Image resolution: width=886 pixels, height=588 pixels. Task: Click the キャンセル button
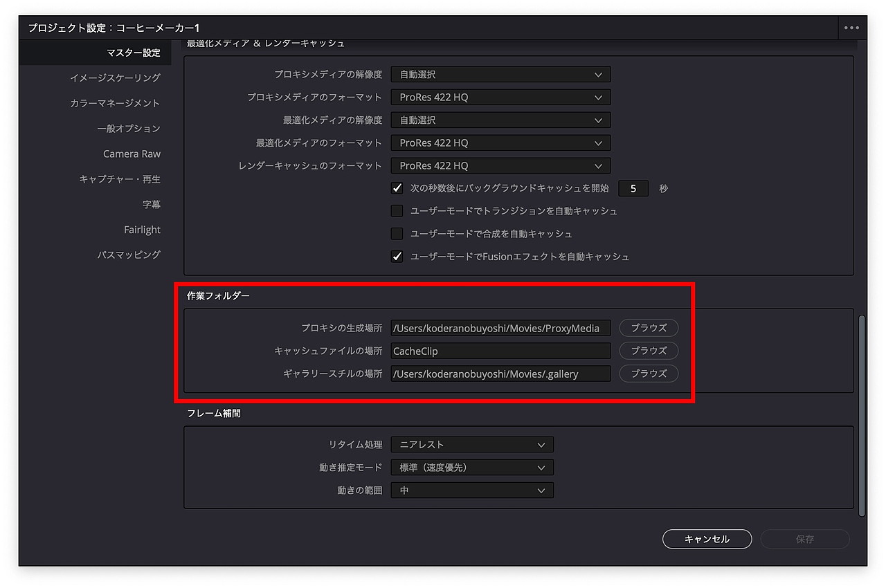pyautogui.click(x=706, y=539)
